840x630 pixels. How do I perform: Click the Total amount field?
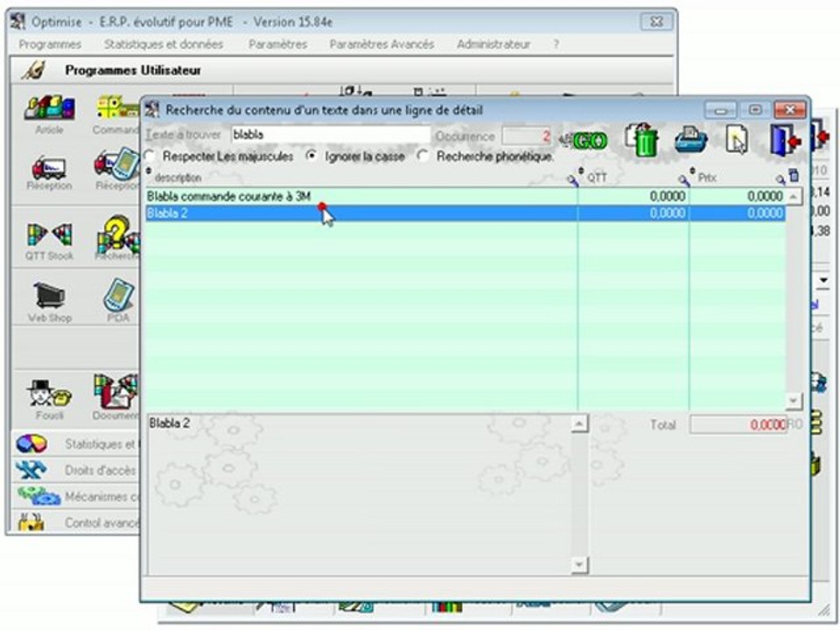coord(738,425)
